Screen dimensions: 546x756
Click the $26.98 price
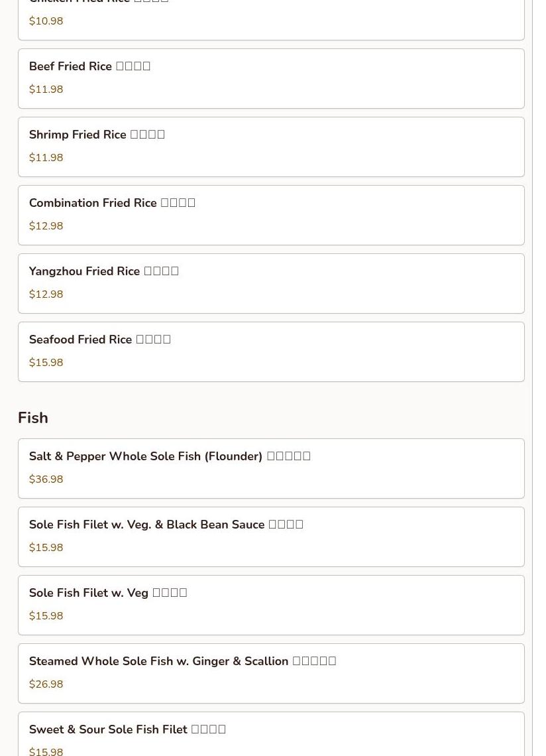pos(46,684)
